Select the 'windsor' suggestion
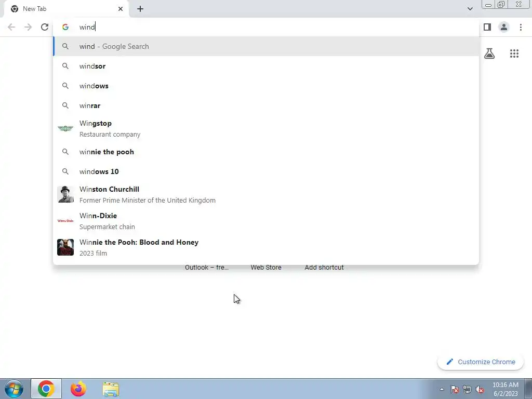The height and width of the screenshot is (399, 532). coord(266,66)
